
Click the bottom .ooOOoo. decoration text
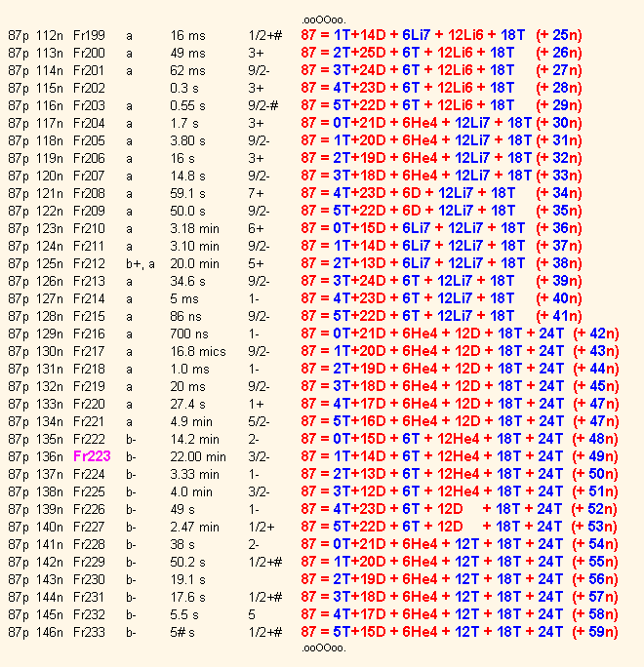pos(322,648)
